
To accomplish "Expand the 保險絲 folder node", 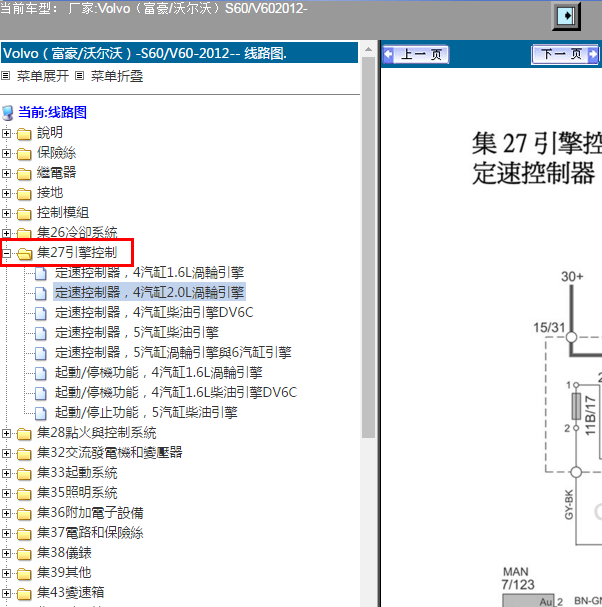I will 6,153.
